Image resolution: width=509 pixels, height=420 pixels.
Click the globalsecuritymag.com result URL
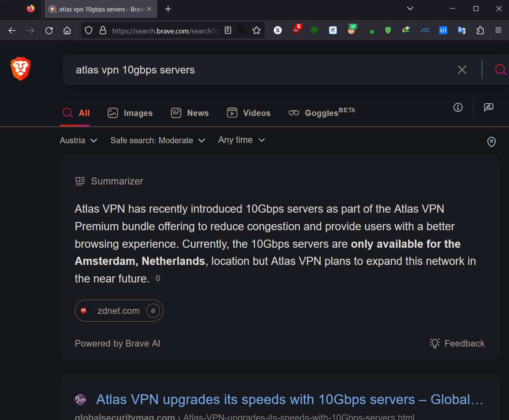click(244, 416)
